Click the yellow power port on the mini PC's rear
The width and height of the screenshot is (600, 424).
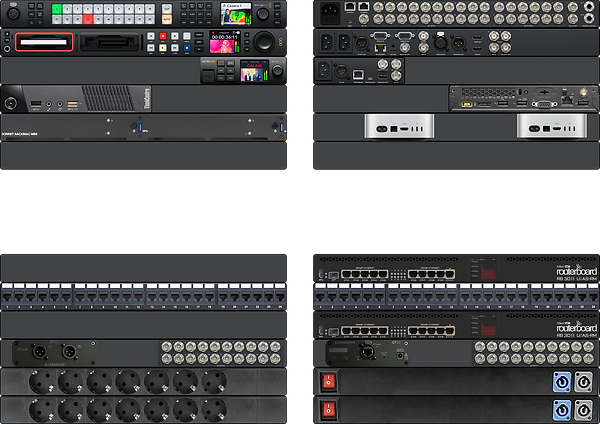pos(466,104)
